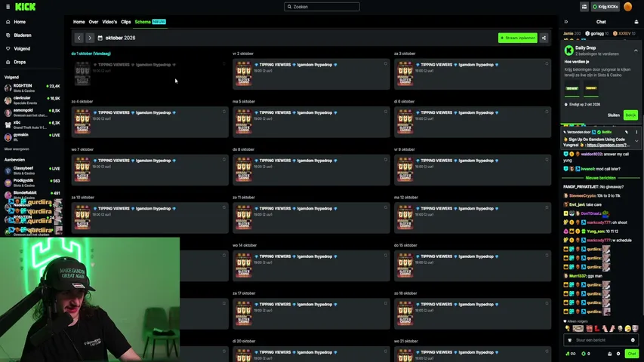Open the chat leaderboard icon beside the Chat title

click(636, 22)
